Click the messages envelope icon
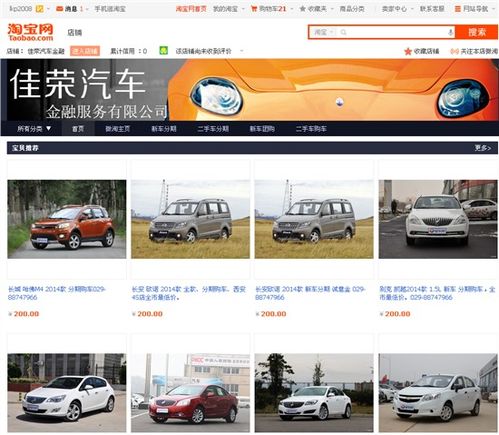Viewport: 499px width, 435px height. 60,9
